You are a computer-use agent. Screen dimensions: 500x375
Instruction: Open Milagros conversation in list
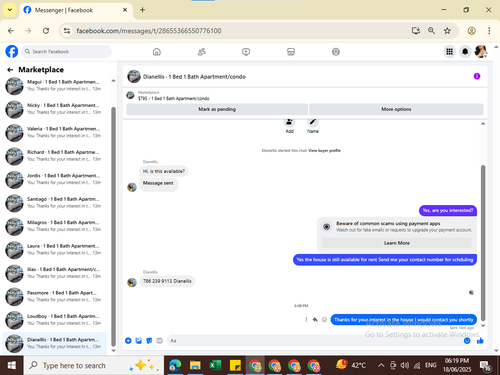pos(55,226)
